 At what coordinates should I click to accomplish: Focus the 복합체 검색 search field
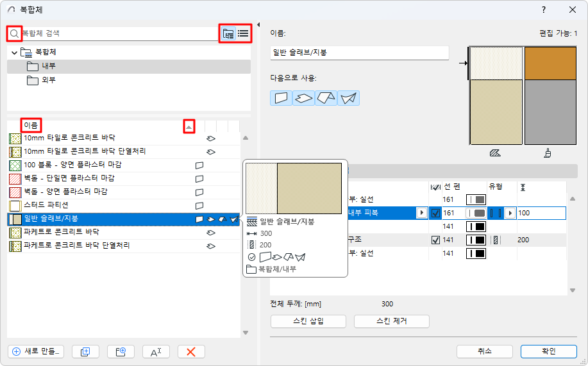119,34
